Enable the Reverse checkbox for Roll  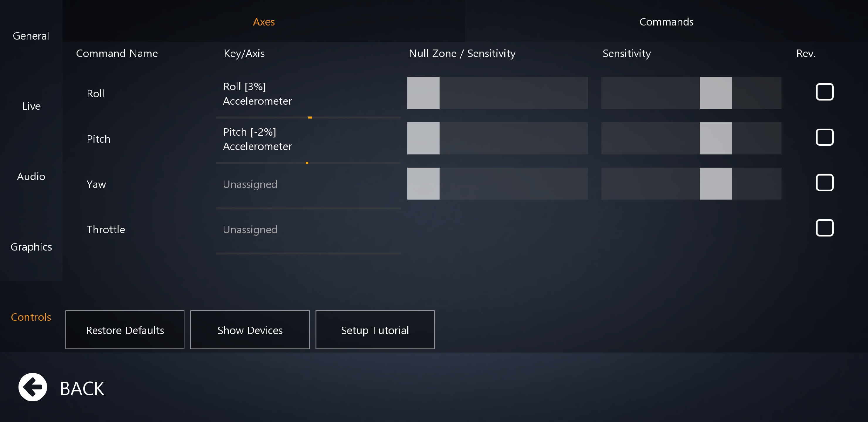click(824, 92)
